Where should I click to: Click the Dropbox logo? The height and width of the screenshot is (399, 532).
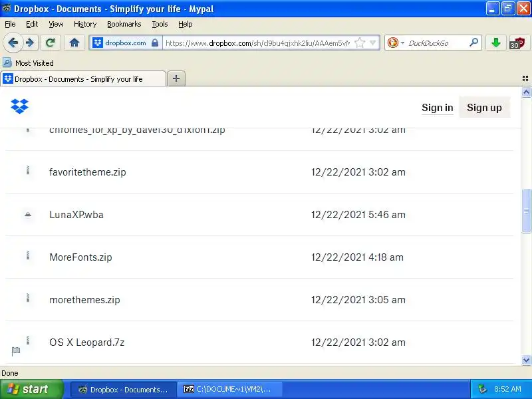[20, 106]
